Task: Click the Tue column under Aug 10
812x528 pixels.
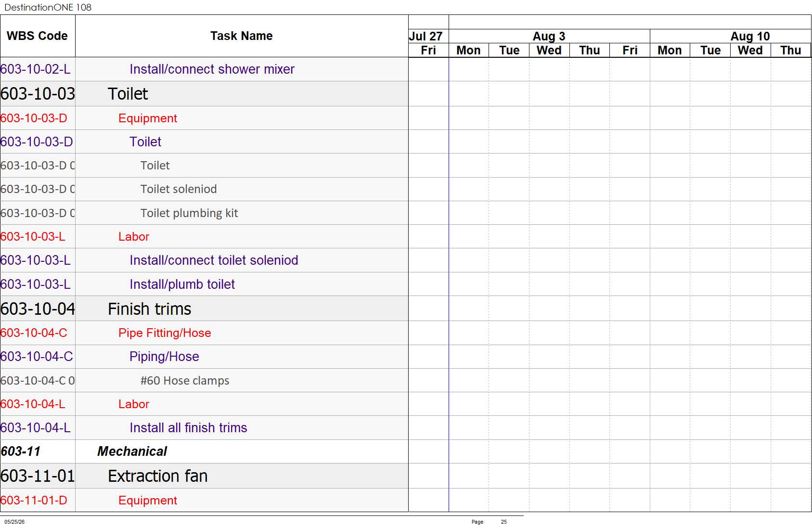Action: (710, 51)
